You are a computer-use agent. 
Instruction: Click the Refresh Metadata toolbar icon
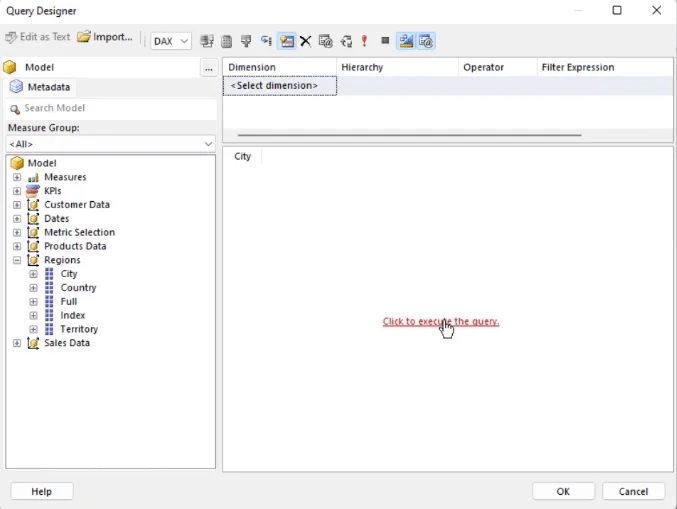coord(207,41)
